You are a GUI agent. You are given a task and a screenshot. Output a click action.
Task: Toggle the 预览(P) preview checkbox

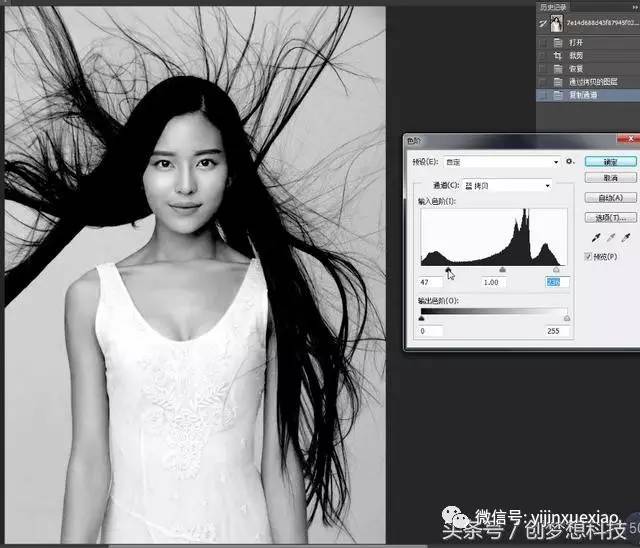point(587,258)
